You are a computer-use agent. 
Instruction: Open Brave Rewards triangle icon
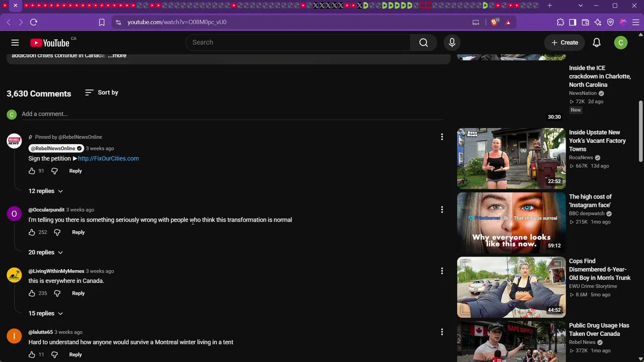click(508, 22)
